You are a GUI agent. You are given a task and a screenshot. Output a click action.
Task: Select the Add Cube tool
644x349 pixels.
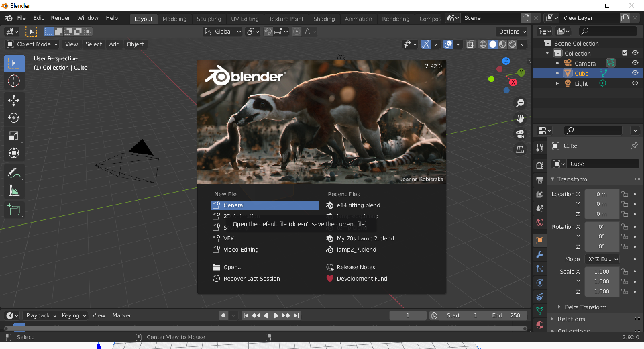14,209
